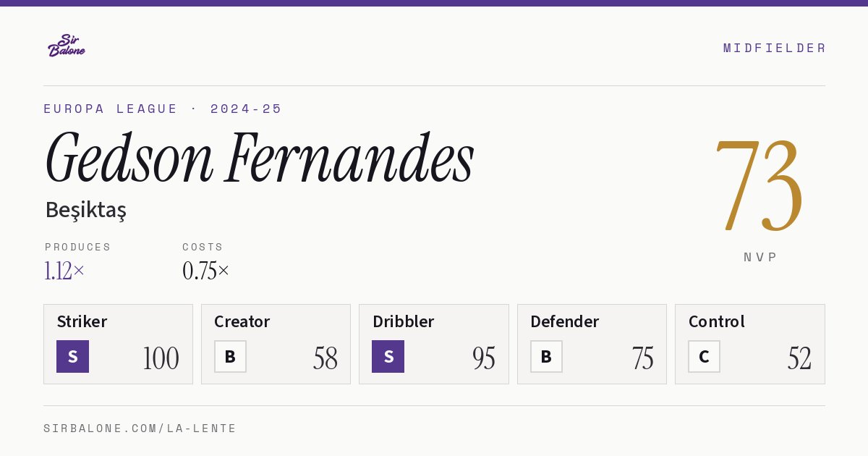Click the Sir Balone logo
Viewport: 868px width, 456px height.
[67, 46]
